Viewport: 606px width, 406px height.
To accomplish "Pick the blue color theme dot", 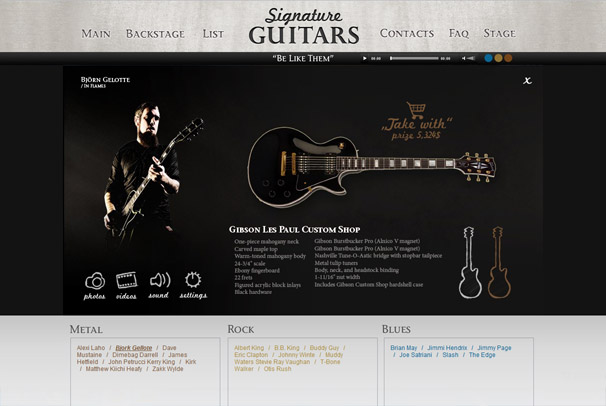I will pos(489,58).
